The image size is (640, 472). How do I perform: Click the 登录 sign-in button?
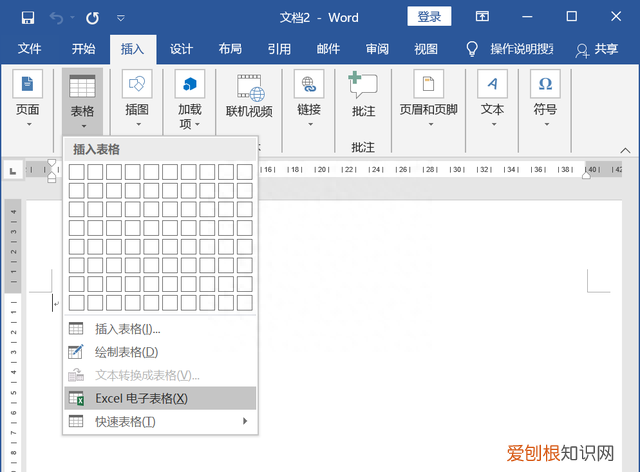click(429, 16)
